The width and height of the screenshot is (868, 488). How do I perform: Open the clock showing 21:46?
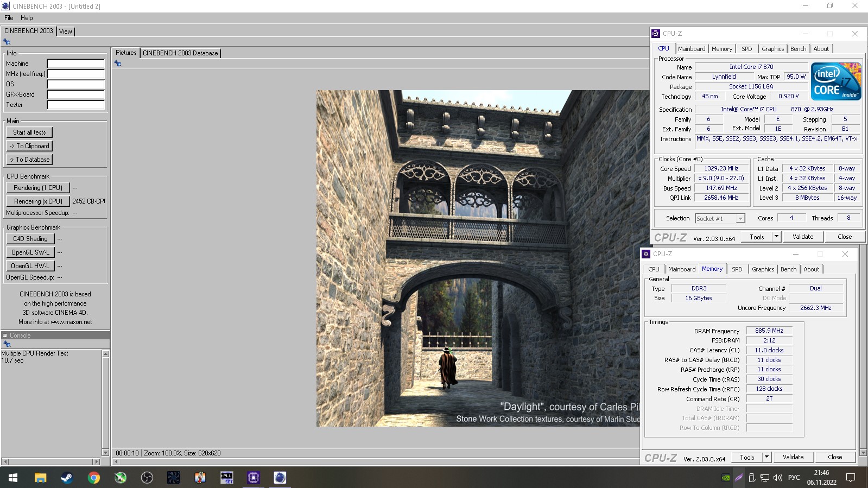(x=821, y=477)
